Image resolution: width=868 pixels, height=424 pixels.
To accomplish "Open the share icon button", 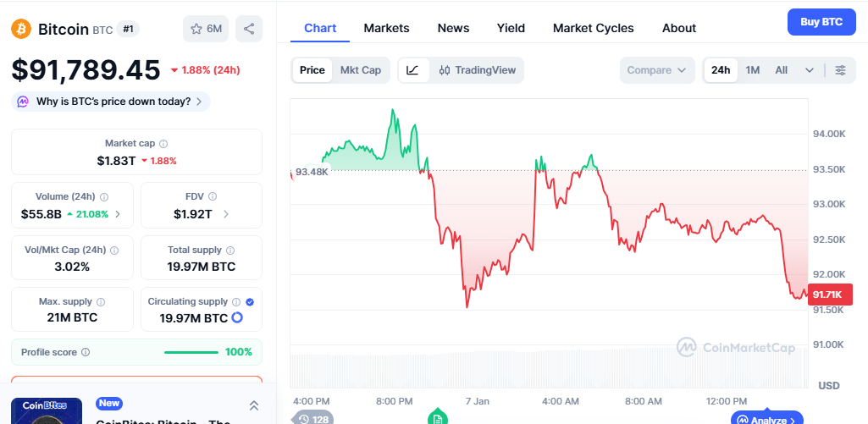I will coord(249,29).
